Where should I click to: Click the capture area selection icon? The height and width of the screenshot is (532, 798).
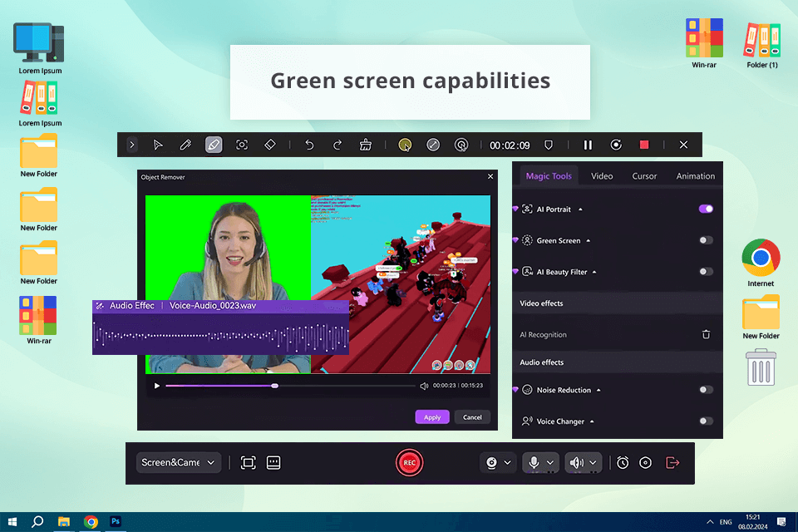point(248,463)
